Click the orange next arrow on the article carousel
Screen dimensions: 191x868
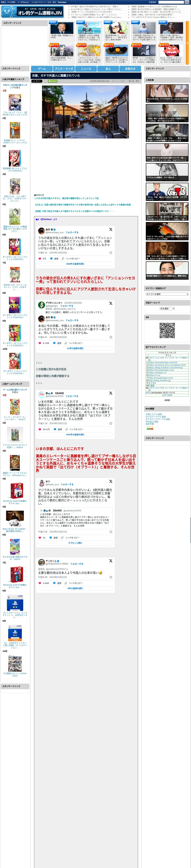click(187, 43)
